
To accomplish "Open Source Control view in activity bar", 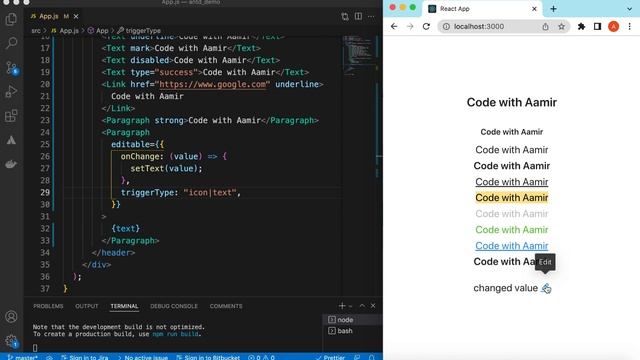I will point(11,67).
